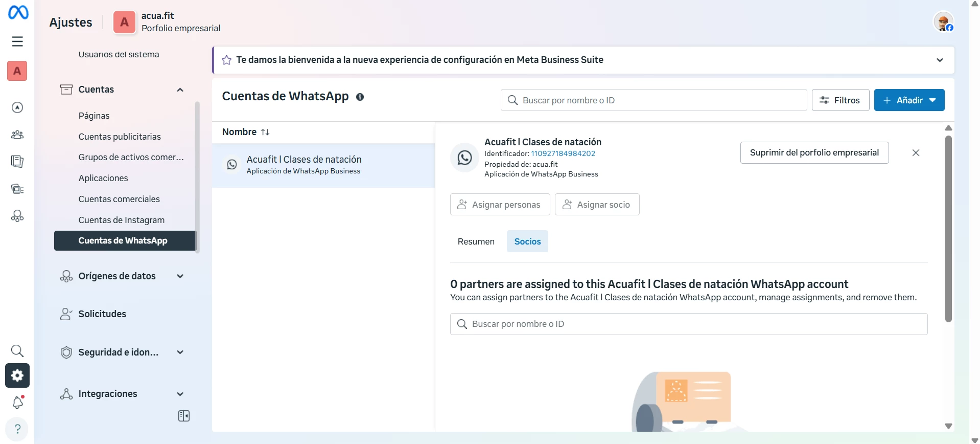Go to Aplicaciones
Screen dimensions: 980x444
pyautogui.click(x=103, y=178)
